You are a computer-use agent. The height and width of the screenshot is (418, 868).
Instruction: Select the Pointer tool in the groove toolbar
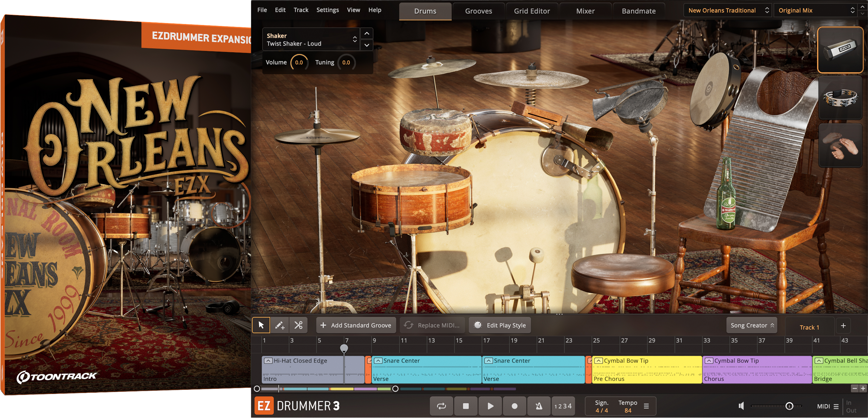click(261, 325)
